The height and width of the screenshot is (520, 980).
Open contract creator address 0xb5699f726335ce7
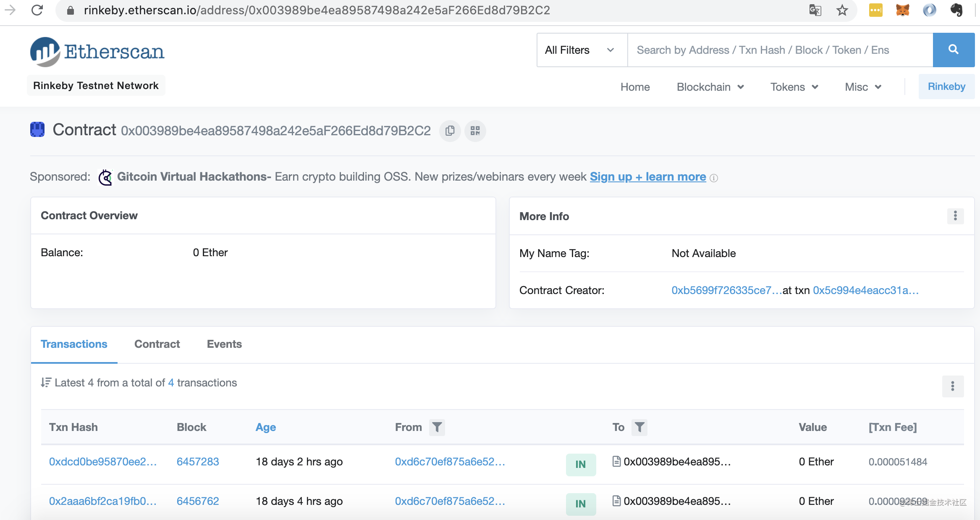[x=727, y=290]
